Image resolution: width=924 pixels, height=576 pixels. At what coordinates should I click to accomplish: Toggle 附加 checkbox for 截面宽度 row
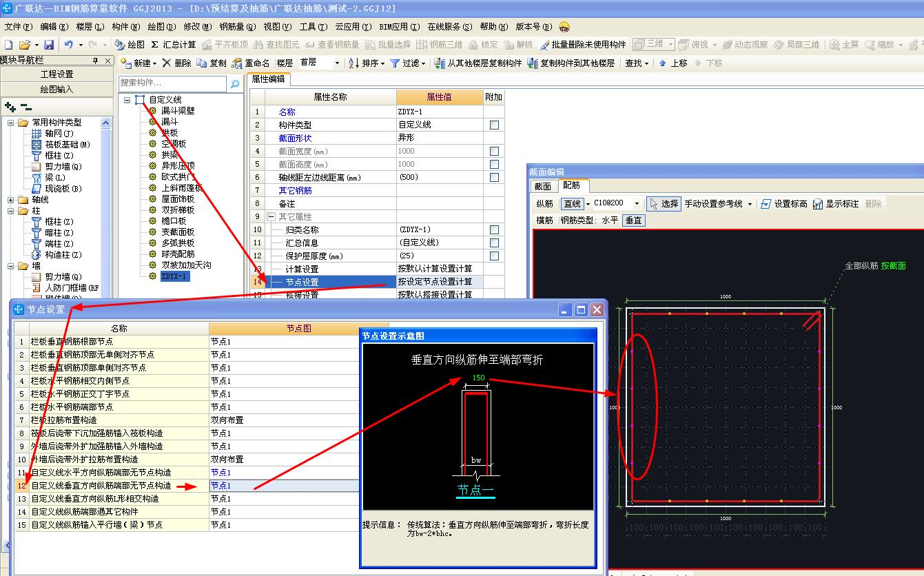494,152
